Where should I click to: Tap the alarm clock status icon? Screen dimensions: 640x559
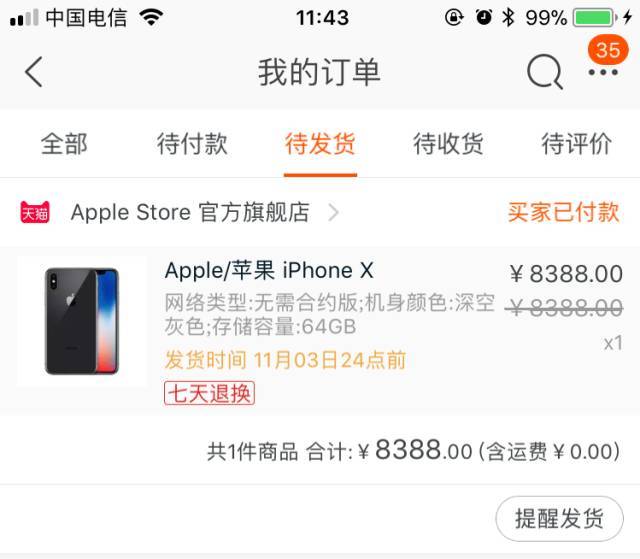tap(484, 18)
